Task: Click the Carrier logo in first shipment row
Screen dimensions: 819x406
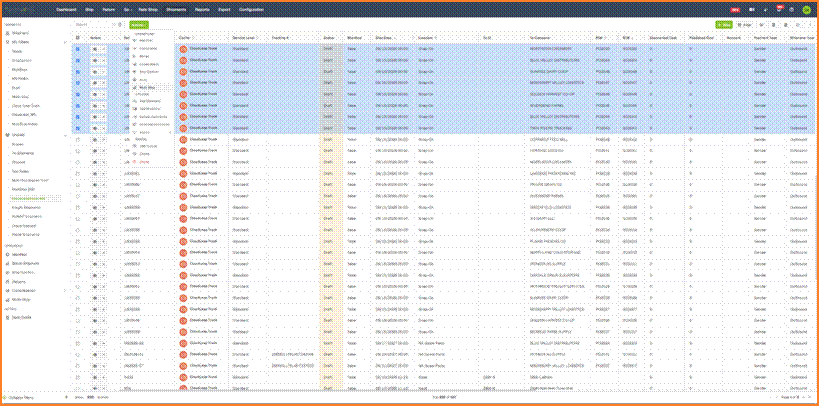Action: [183, 49]
